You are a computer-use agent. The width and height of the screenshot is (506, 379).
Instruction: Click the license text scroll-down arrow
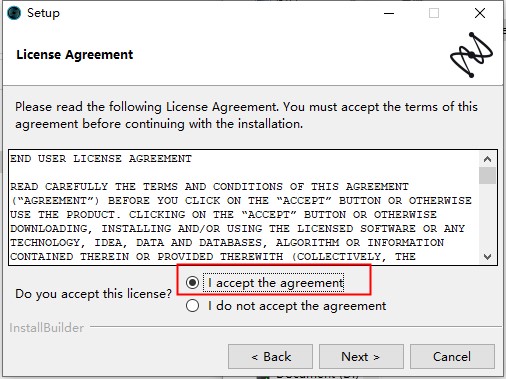[487, 256]
